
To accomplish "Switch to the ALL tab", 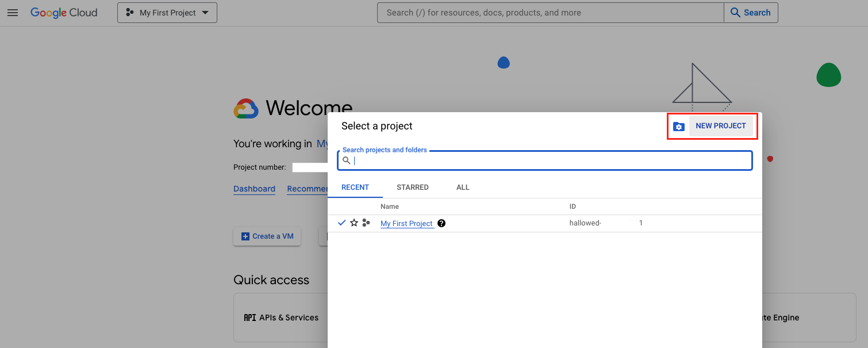I will (463, 188).
